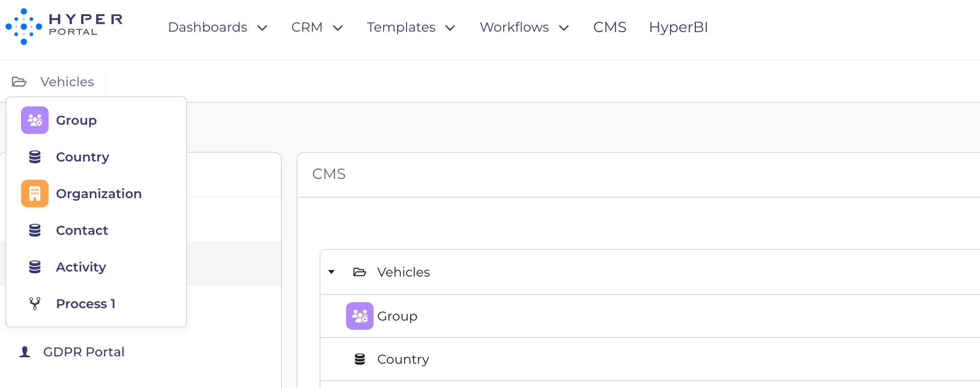
Task: Click the CMS panel heading text
Action: pyautogui.click(x=329, y=174)
